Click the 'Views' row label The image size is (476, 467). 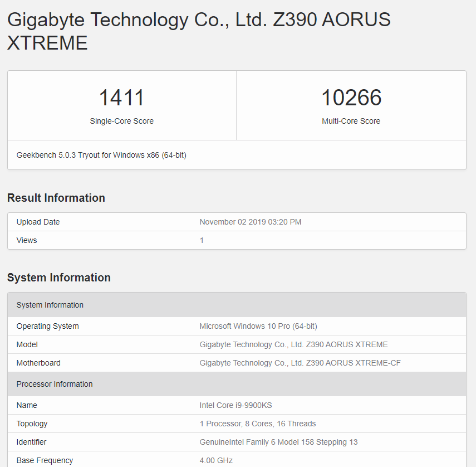click(x=27, y=240)
